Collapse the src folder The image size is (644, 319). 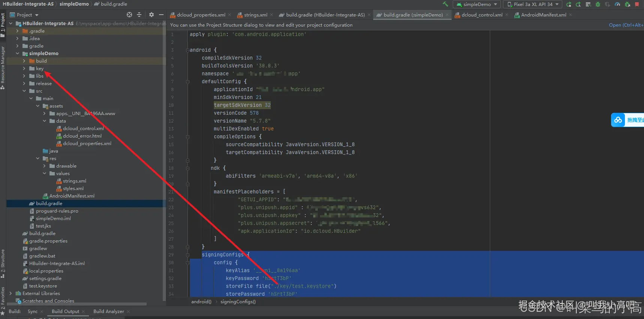24,91
